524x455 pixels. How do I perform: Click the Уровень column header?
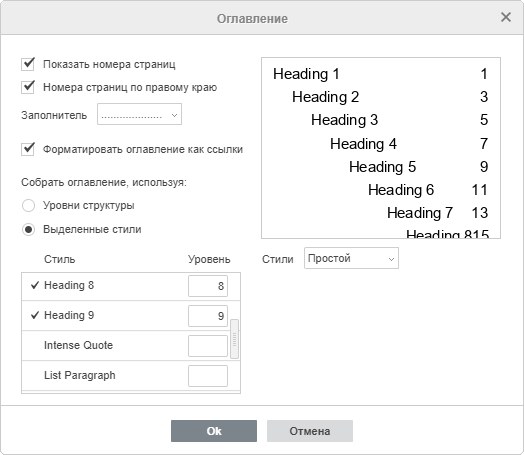[x=209, y=259]
